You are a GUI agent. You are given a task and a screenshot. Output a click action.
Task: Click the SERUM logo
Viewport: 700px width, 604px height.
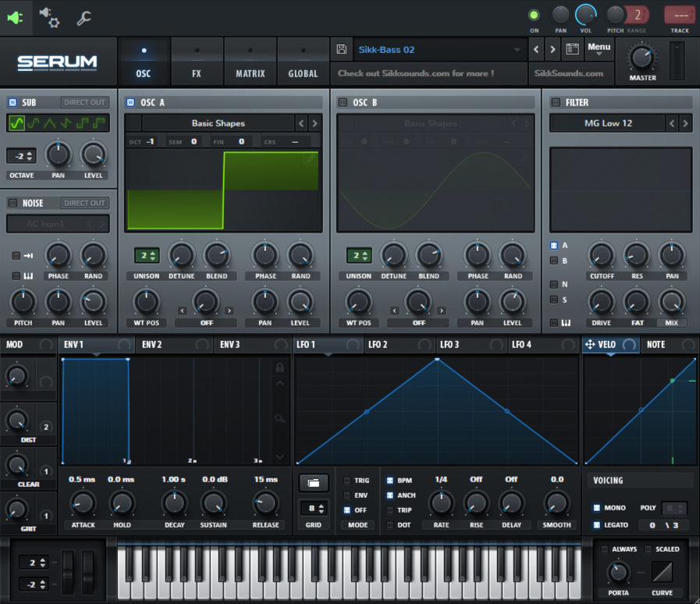pos(57,62)
